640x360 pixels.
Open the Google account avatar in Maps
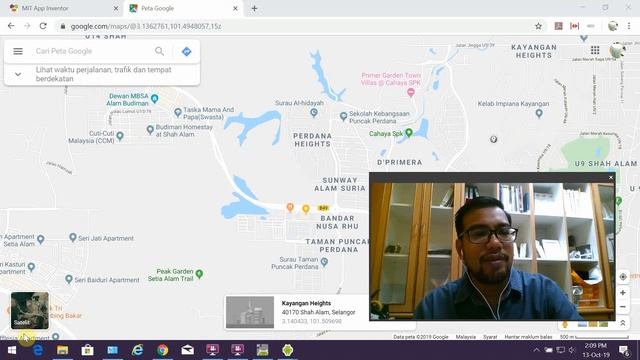(618, 50)
